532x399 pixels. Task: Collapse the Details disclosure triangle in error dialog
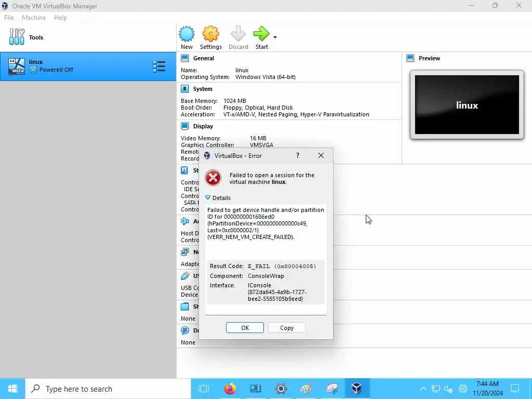coord(208,198)
